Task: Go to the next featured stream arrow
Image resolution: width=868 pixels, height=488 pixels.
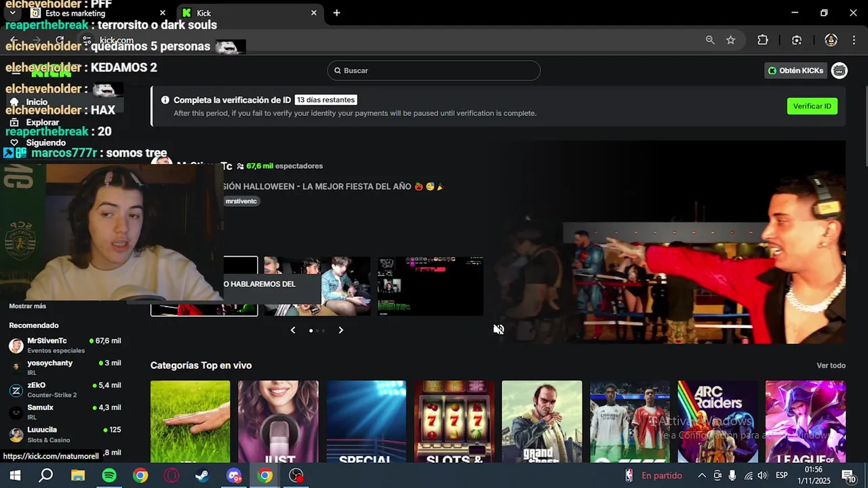Action: 340,330
